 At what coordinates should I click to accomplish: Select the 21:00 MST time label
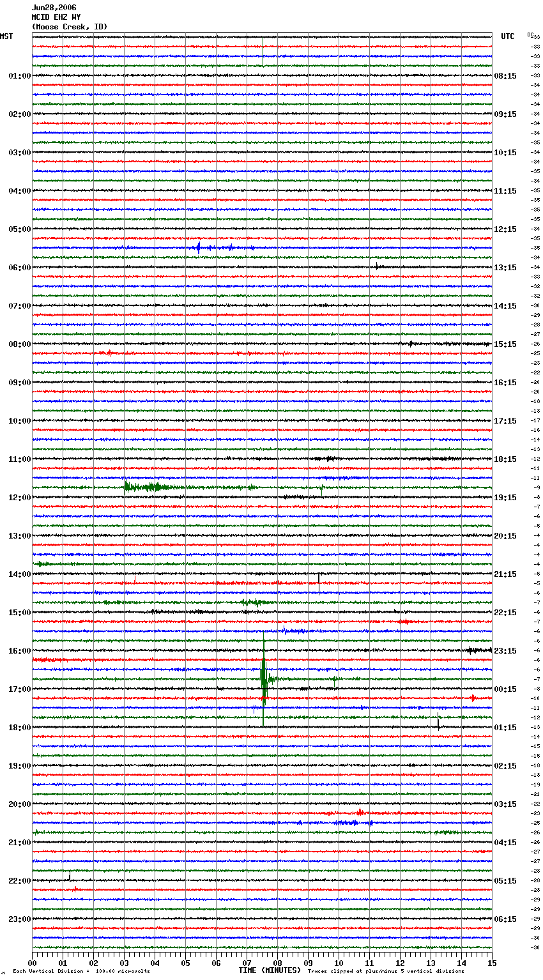[x=20, y=843]
